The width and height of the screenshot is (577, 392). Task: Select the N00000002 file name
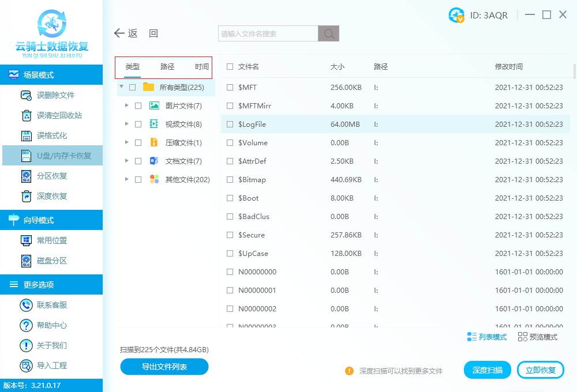pos(257,308)
